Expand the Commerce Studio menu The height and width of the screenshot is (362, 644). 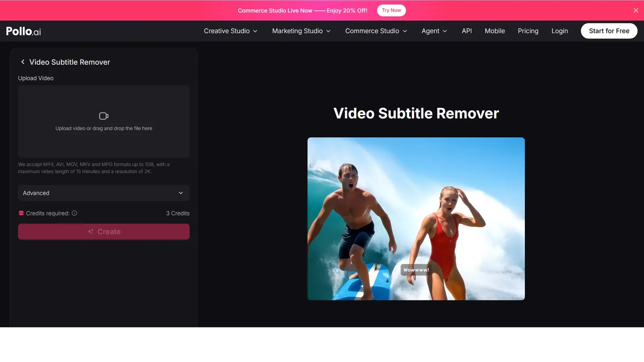pos(376,31)
